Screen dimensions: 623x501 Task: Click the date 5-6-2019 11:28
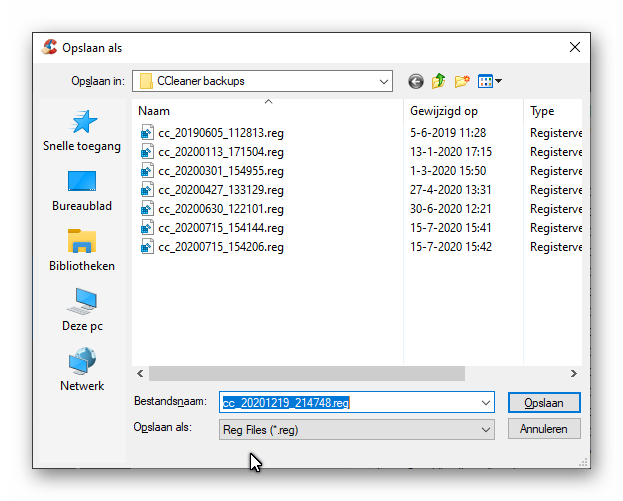pos(448,133)
